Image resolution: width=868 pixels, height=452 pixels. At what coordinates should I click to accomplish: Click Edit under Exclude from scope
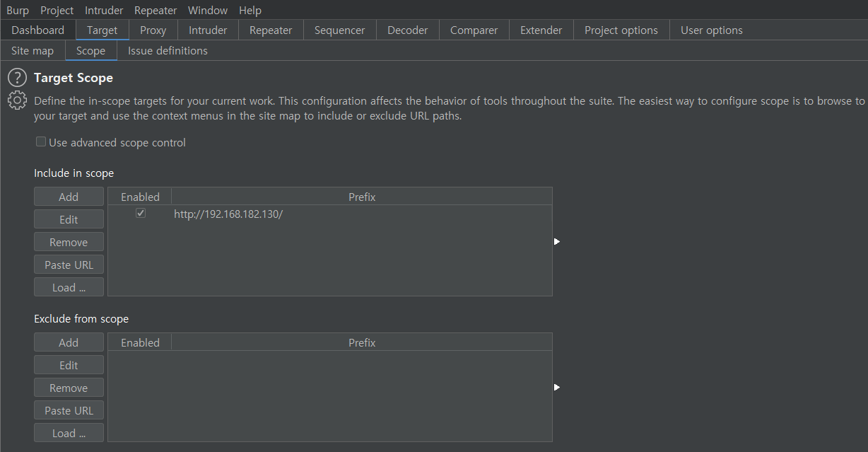tap(69, 365)
